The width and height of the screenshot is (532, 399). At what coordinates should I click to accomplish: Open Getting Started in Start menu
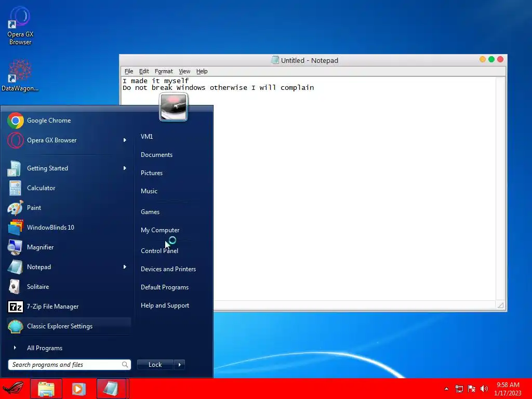click(69, 168)
